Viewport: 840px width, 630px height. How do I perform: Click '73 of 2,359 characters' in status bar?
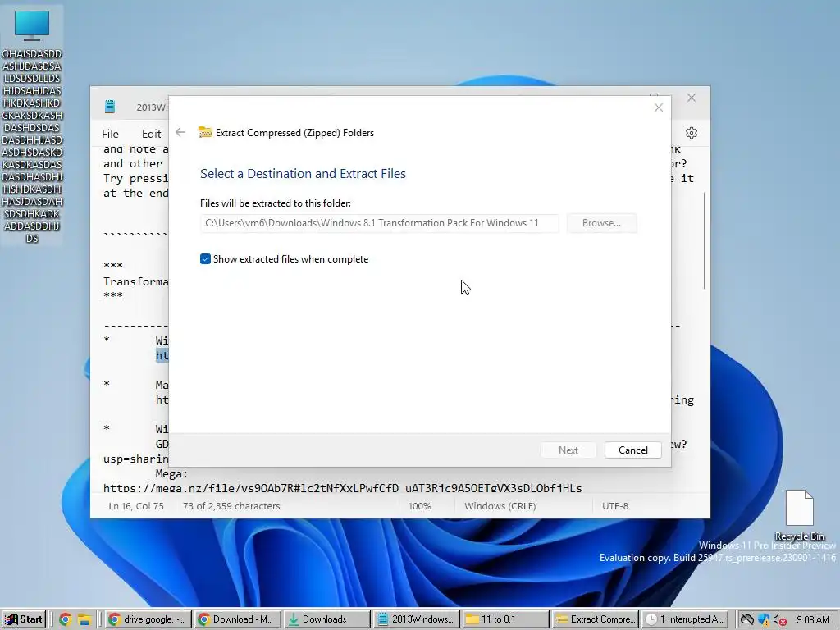pyautogui.click(x=231, y=506)
